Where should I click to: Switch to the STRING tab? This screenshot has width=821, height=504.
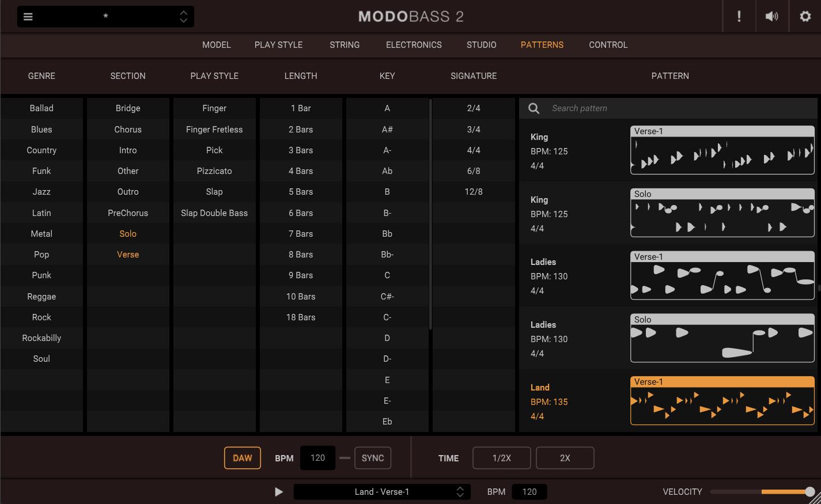coord(345,45)
